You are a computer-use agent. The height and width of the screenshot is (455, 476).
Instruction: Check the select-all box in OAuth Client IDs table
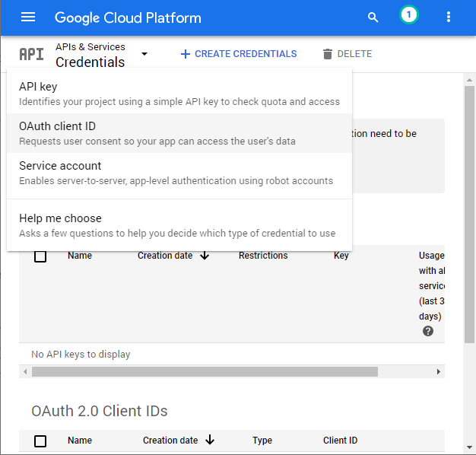click(40, 441)
